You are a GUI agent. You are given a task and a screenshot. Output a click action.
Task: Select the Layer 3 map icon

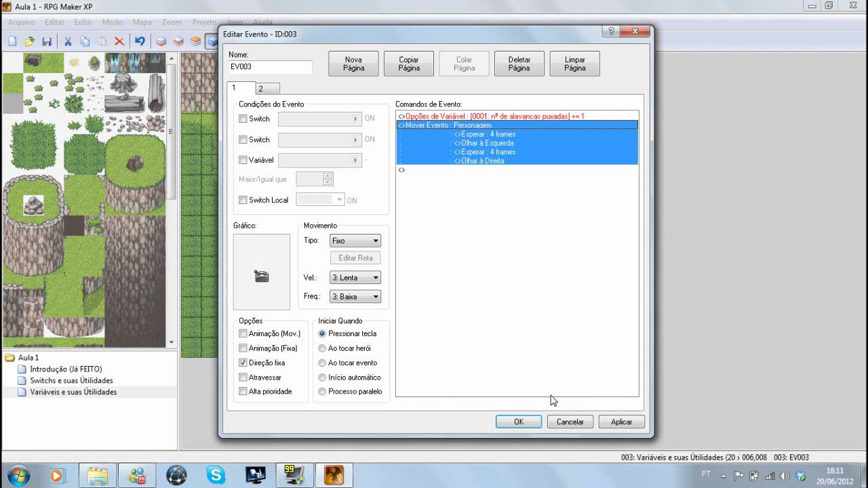(195, 41)
